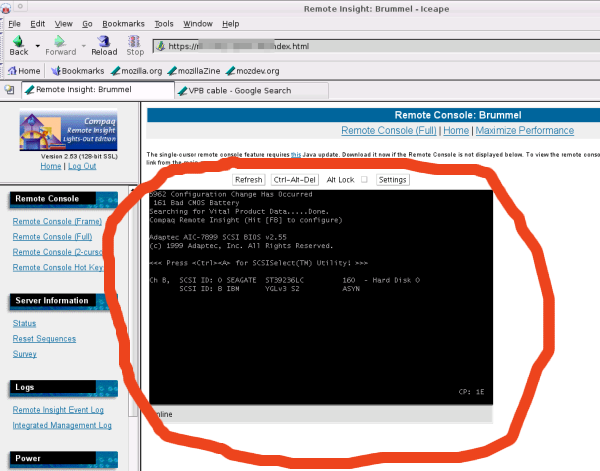600x471 pixels.
Task: Open sidebar Remote Console (Full) link
Action: pos(52,237)
